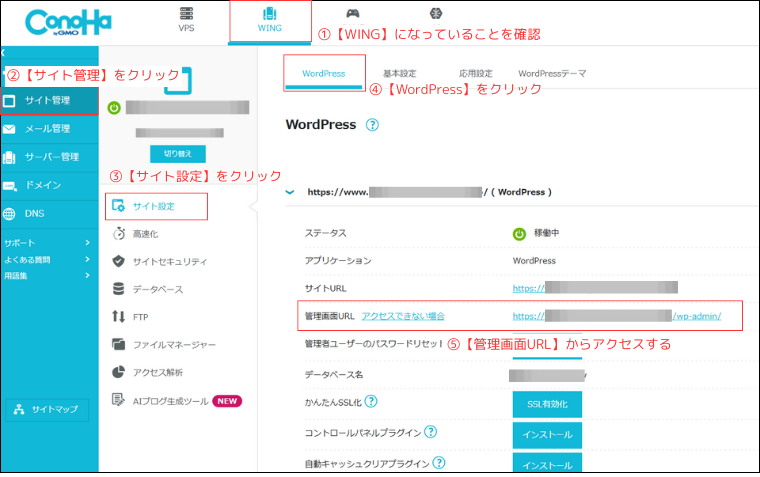Click the データベース cylinder icon
The width and height of the screenshot is (760, 477).
coord(118,289)
